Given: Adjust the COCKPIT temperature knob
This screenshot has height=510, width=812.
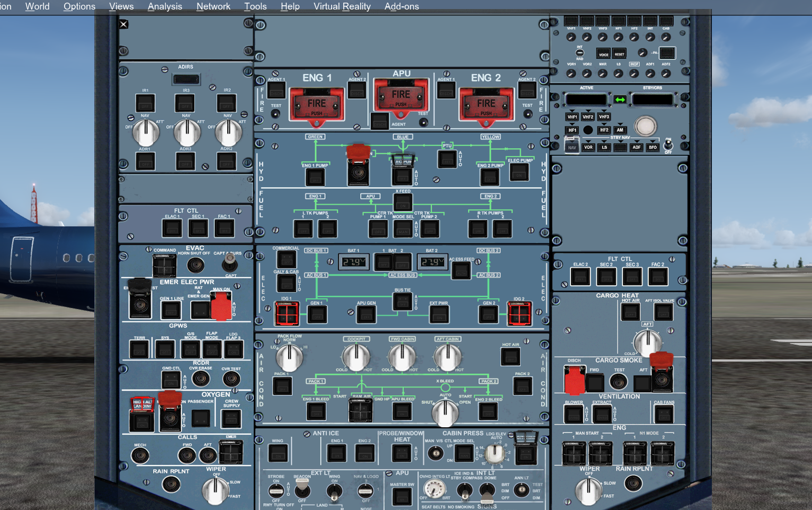Looking at the screenshot, I should coord(356,357).
